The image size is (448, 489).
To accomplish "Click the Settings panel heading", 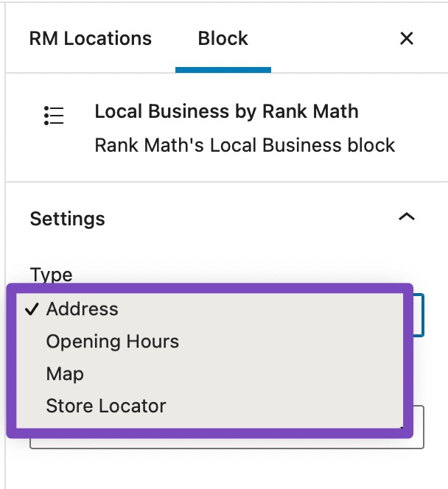I will point(67,219).
